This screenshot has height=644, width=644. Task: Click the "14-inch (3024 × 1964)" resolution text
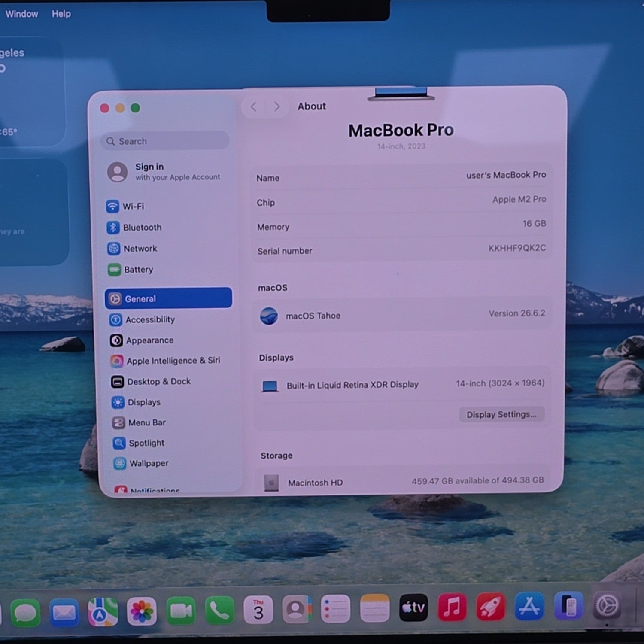coord(500,383)
